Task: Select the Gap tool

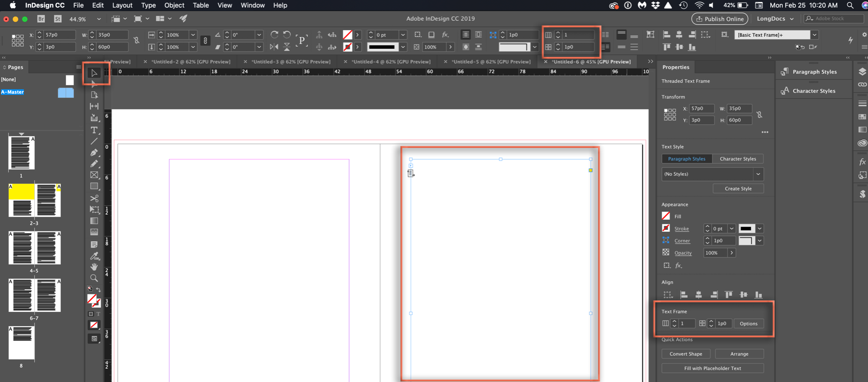Action: click(94, 106)
